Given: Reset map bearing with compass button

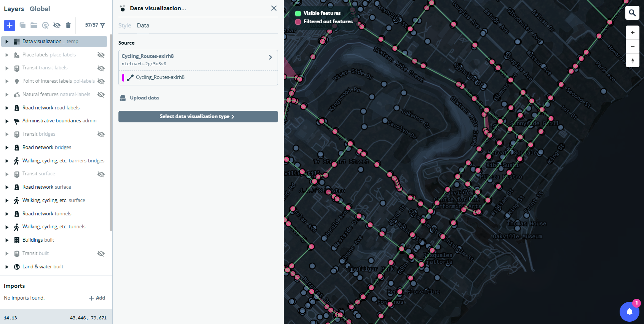Looking at the screenshot, I should click(x=633, y=60).
